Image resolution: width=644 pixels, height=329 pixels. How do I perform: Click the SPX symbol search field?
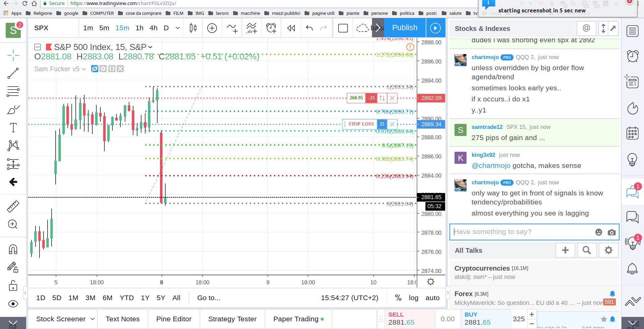coord(54,28)
